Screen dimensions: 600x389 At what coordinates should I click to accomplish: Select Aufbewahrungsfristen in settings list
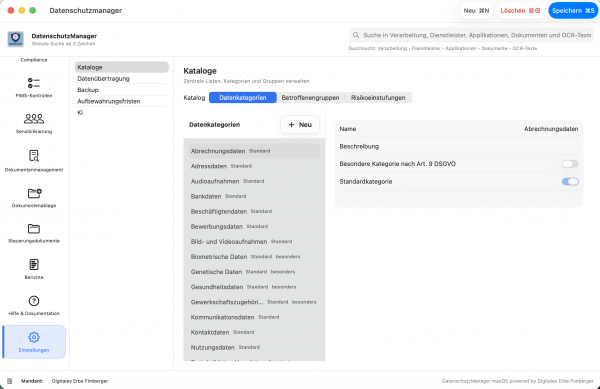tap(121, 101)
